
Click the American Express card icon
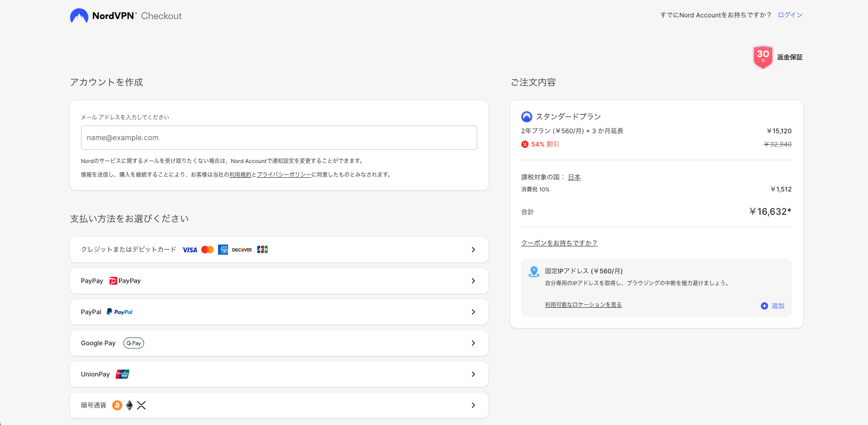point(223,250)
